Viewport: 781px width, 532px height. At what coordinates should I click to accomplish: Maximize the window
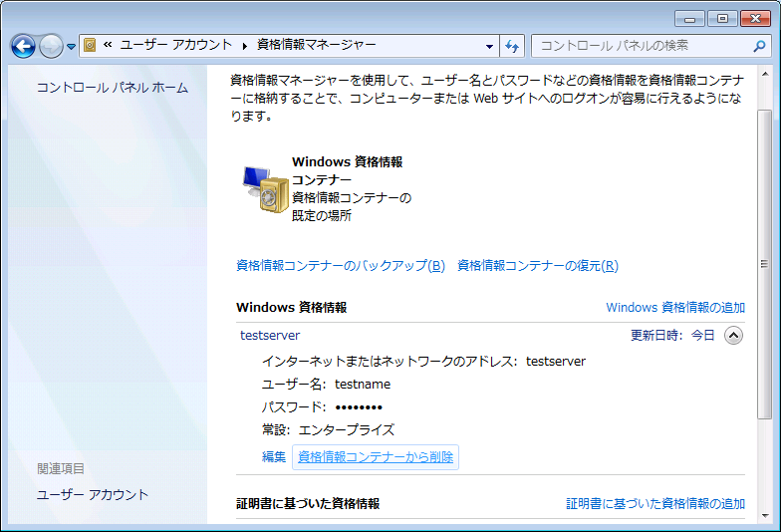pos(722,19)
